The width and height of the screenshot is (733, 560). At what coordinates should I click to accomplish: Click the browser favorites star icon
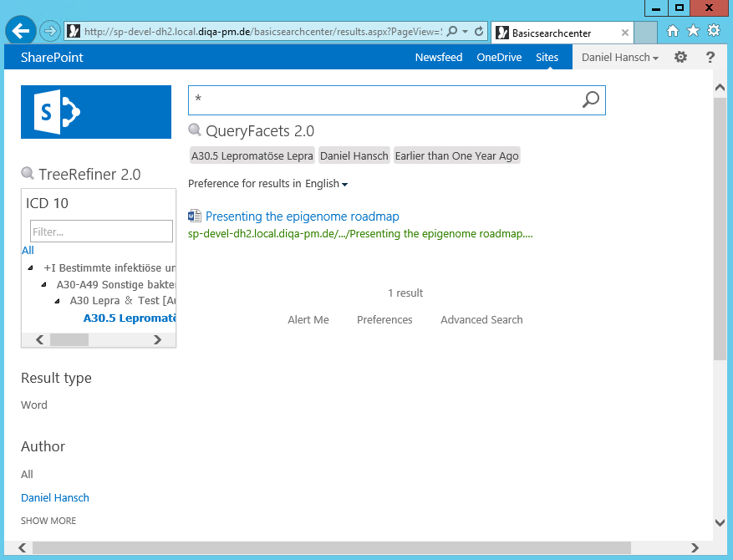click(x=693, y=31)
